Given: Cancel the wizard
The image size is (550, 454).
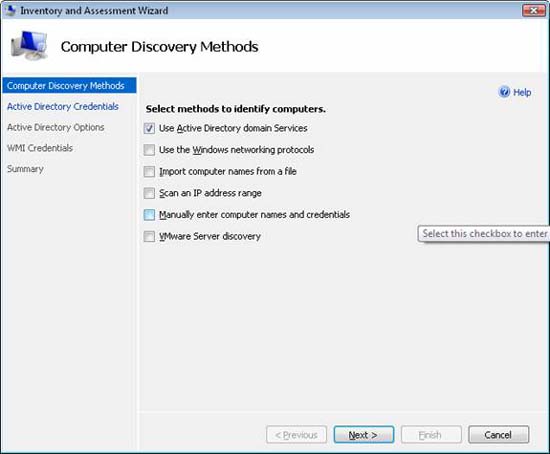Looking at the screenshot, I should tap(498, 435).
